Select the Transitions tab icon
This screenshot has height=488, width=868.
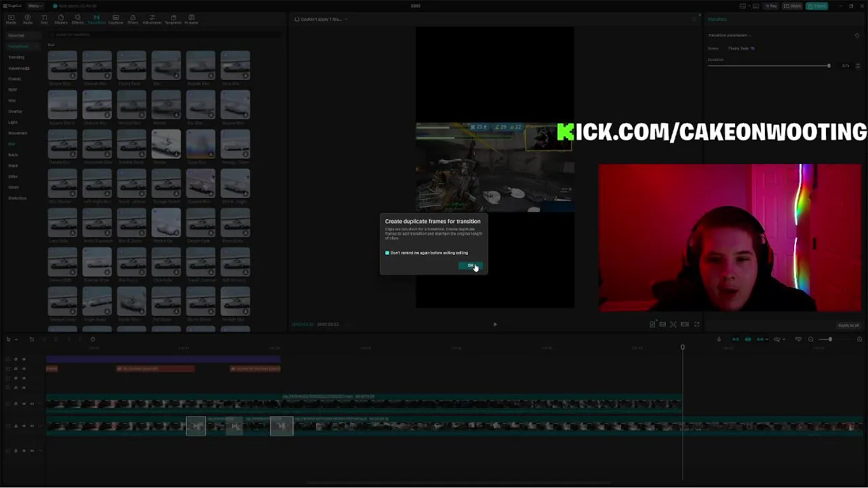point(96,19)
